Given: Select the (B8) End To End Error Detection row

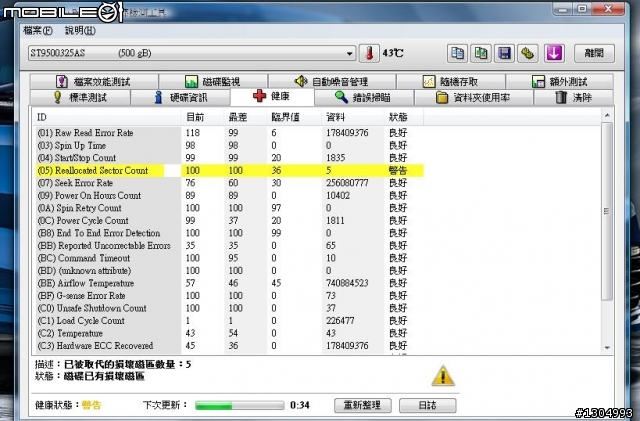Looking at the screenshot, I should 229,233.
